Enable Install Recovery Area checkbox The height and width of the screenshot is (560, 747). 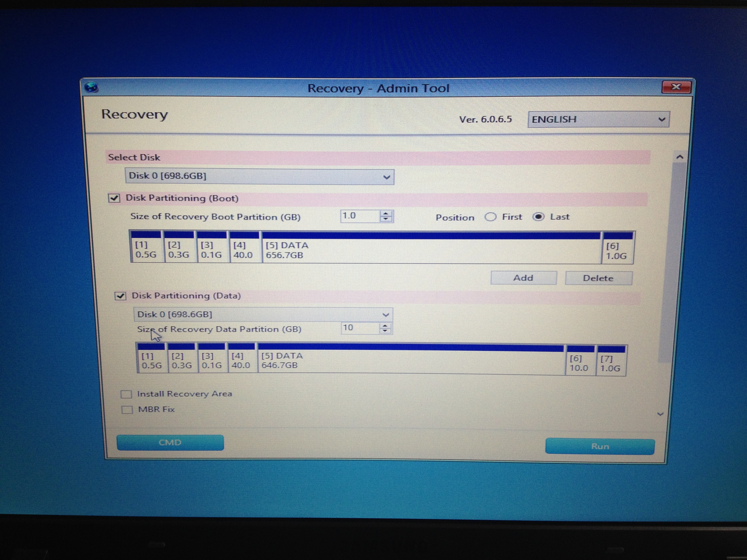point(126,394)
